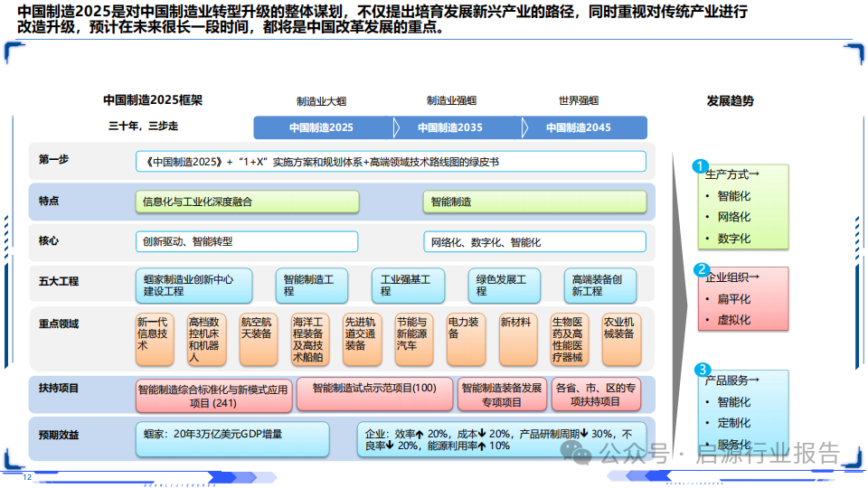
Task: Click the 高档数控机床和机器人 orange box
Action: [x=206, y=340]
